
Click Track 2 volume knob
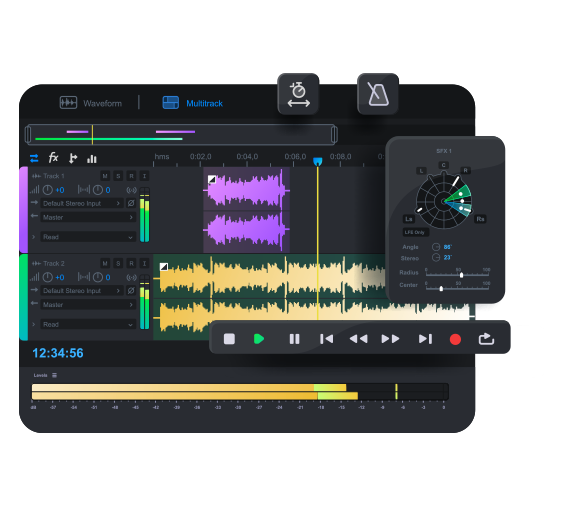point(48,277)
